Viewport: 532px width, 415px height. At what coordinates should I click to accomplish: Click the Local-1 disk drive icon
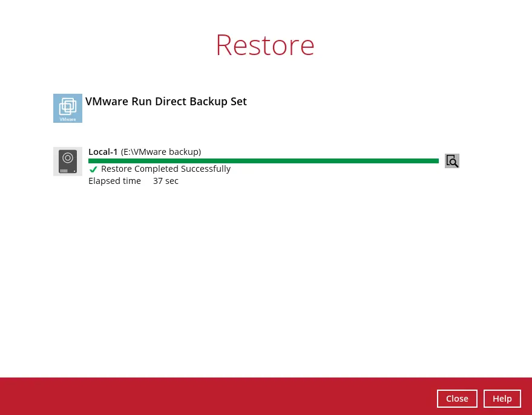[67, 162]
